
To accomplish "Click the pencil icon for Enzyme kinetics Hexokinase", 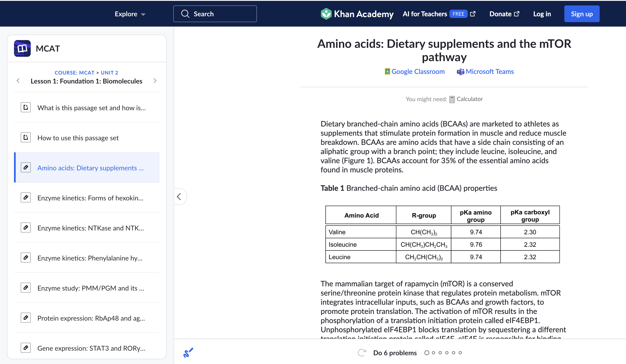I will [25, 198].
